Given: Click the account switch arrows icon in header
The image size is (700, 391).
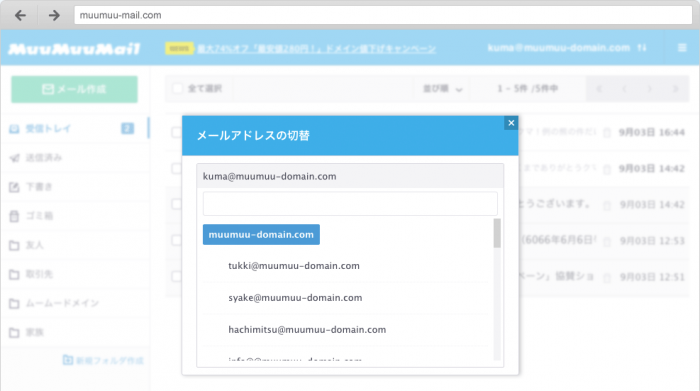Looking at the screenshot, I should point(642,48).
